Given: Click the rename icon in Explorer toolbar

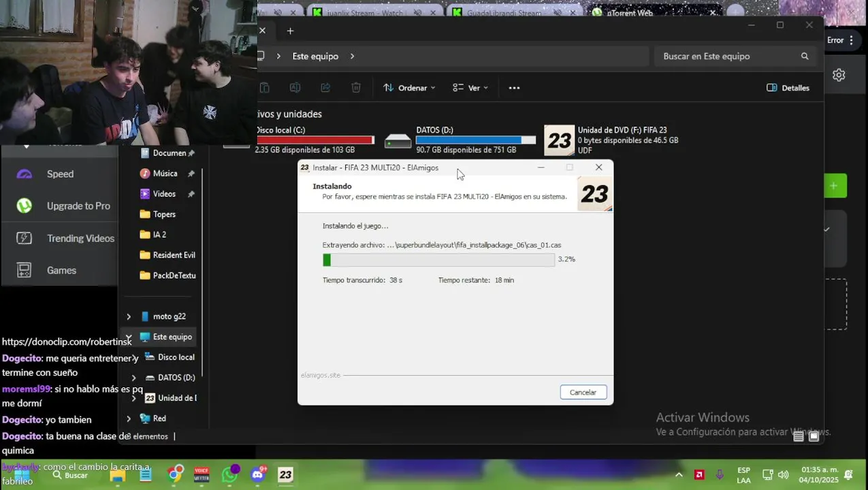Looking at the screenshot, I should (x=295, y=88).
